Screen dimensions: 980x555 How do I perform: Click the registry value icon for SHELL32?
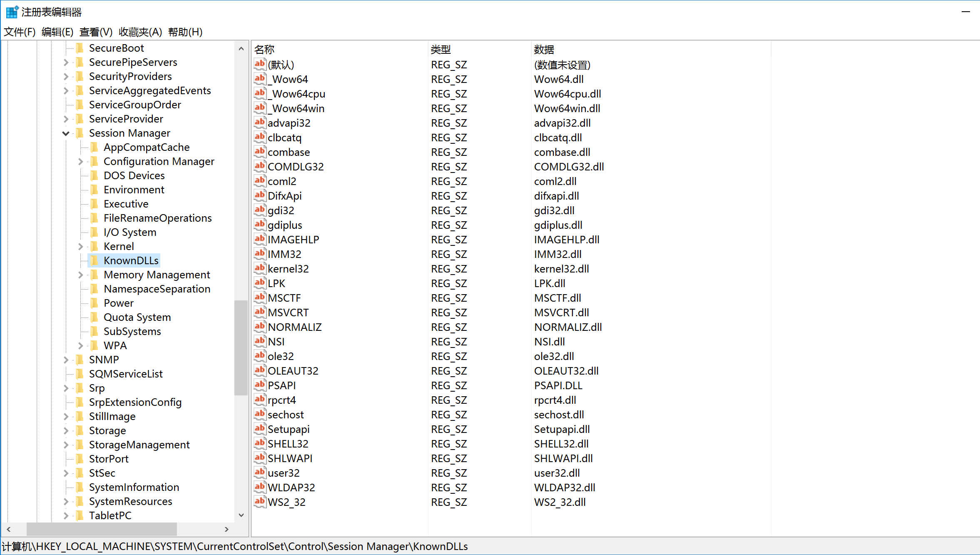(260, 443)
